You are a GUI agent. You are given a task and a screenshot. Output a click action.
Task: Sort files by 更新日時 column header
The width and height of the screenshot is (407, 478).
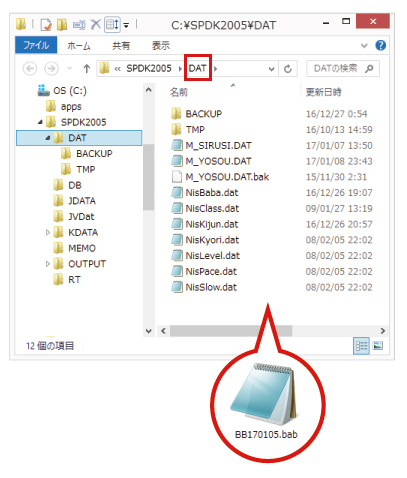pyautogui.click(x=323, y=92)
